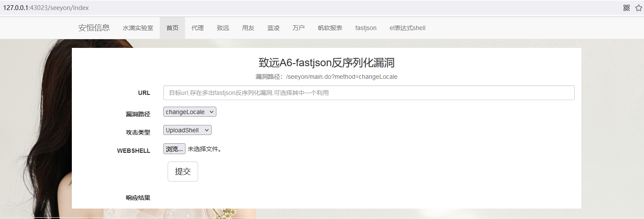Click the heading 致远A6-fastjson反序列化漏洞
644x219 pixels.
327,63
